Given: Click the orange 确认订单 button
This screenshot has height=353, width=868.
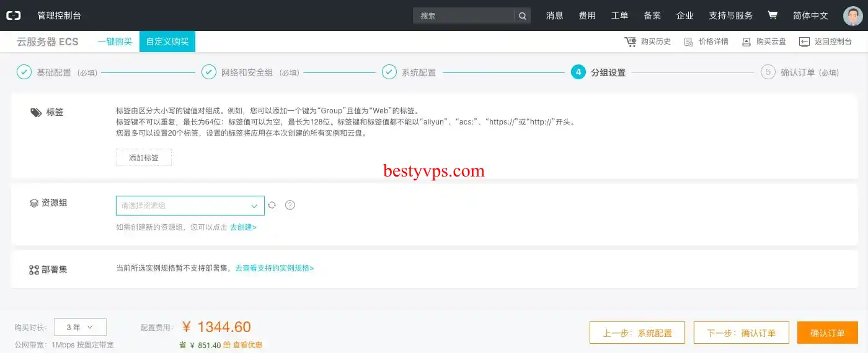Looking at the screenshot, I should click(x=827, y=333).
